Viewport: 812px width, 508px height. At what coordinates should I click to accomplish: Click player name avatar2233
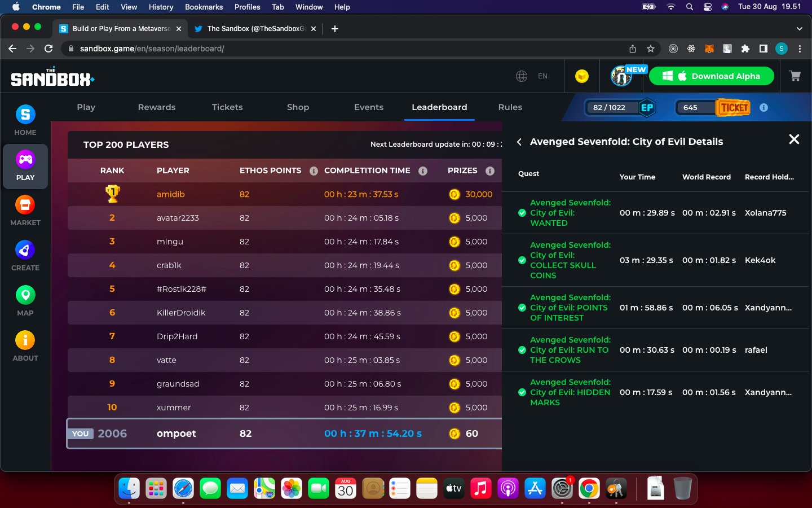(x=178, y=218)
